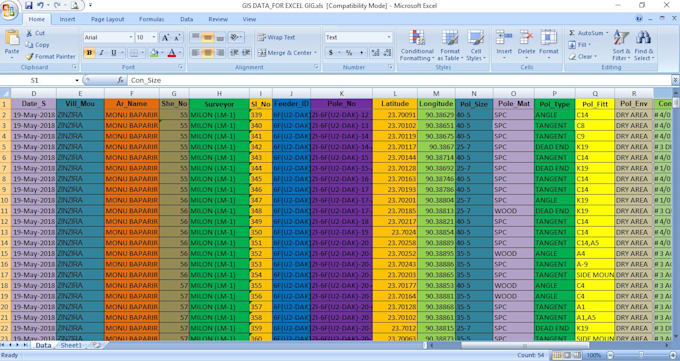
Task: Open the font color picker red A
Action: pyautogui.click(x=172, y=53)
